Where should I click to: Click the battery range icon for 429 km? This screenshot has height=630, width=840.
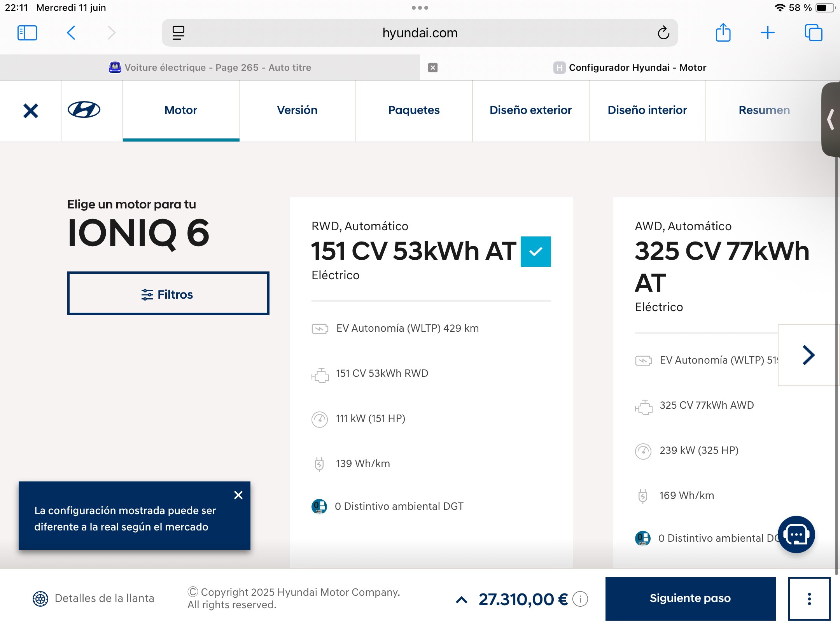click(x=320, y=329)
